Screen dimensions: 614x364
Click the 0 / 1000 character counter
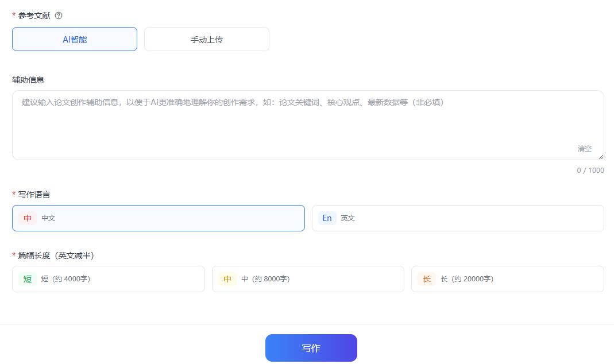tap(590, 171)
